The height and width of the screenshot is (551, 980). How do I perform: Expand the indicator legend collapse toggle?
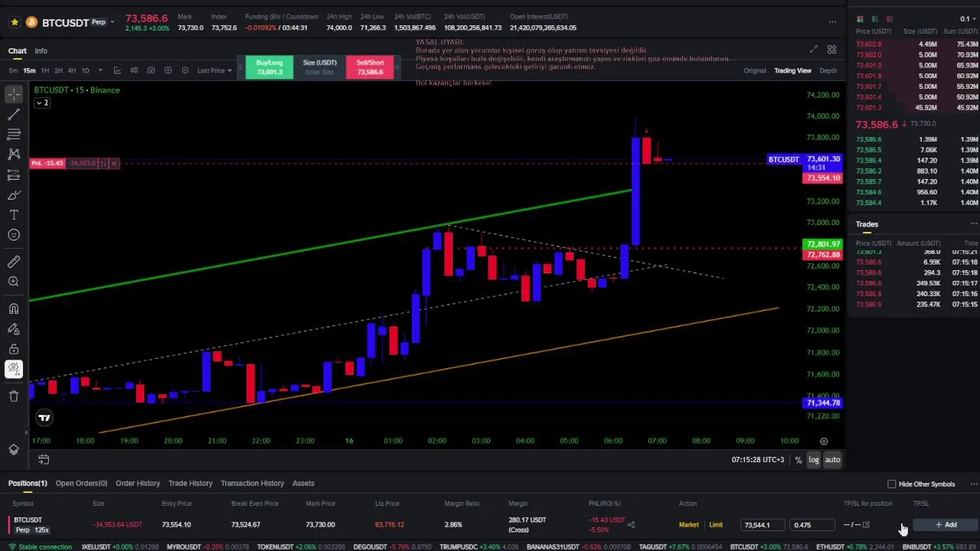[42, 103]
